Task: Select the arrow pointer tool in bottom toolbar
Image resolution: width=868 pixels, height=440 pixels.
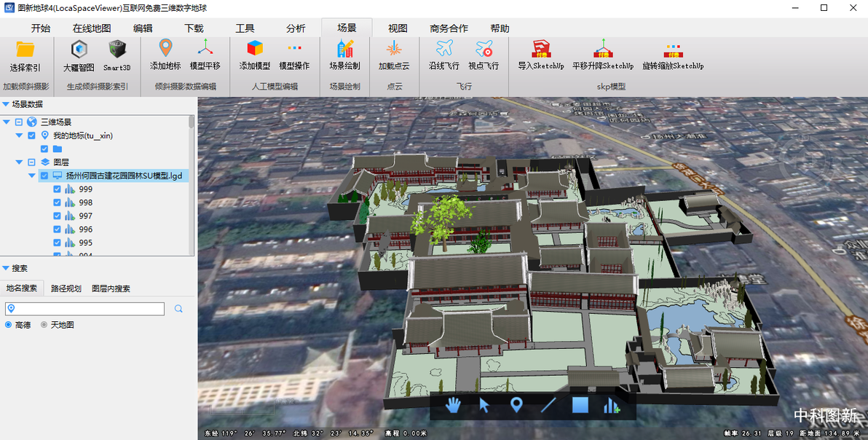Action: pyautogui.click(x=484, y=405)
